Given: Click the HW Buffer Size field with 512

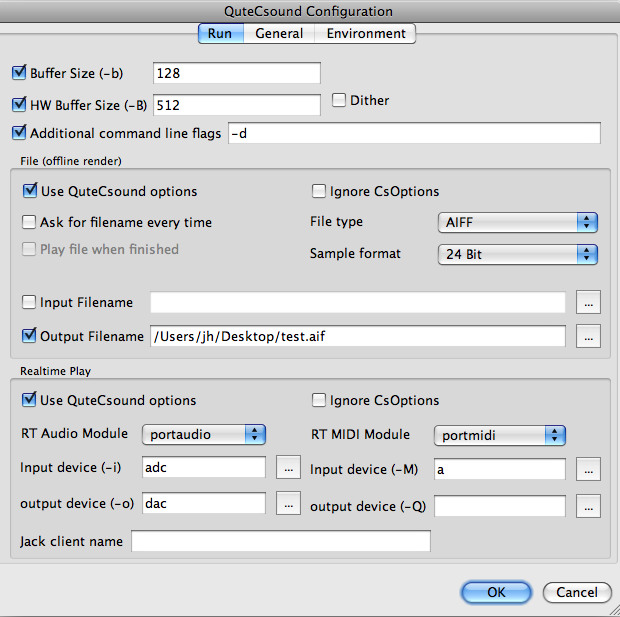Looking at the screenshot, I should click(x=237, y=105).
